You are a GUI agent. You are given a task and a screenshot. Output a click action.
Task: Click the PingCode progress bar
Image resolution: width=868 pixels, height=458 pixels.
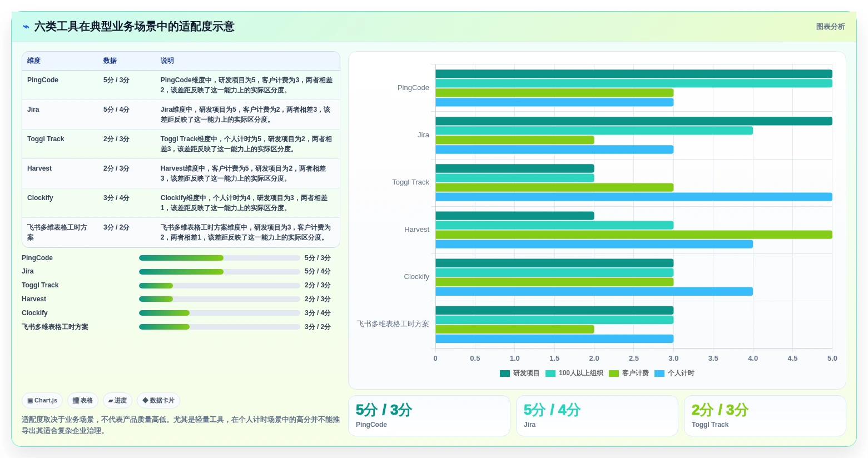click(220, 258)
